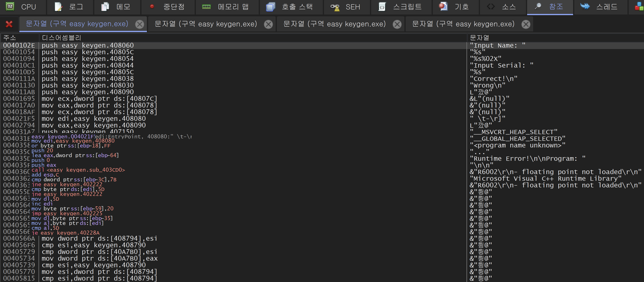Open the 메모리 맵 (Memory Map) tab
The width and height of the screenshot is (644, 282).
click(x=226, y=7)
